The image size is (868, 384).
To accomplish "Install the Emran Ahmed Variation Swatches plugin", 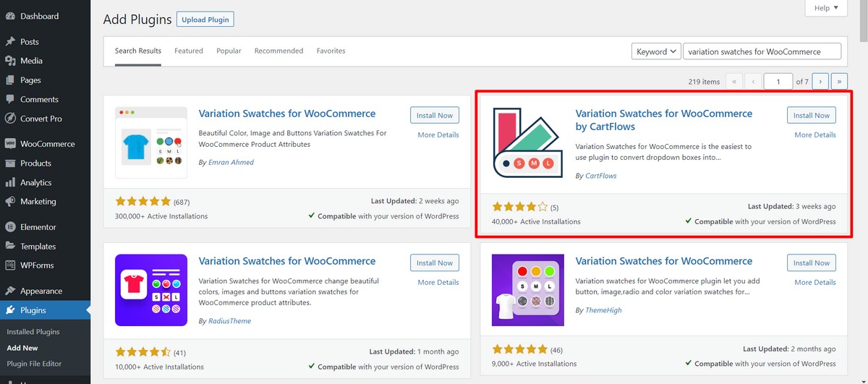I will pos(435,116).
